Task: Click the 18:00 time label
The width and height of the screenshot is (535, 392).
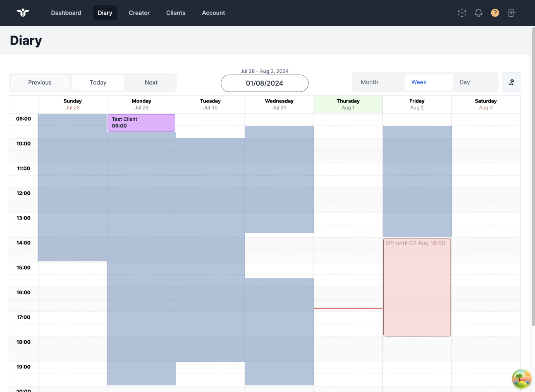Action: pyautogui.click(x=24, y=342)
